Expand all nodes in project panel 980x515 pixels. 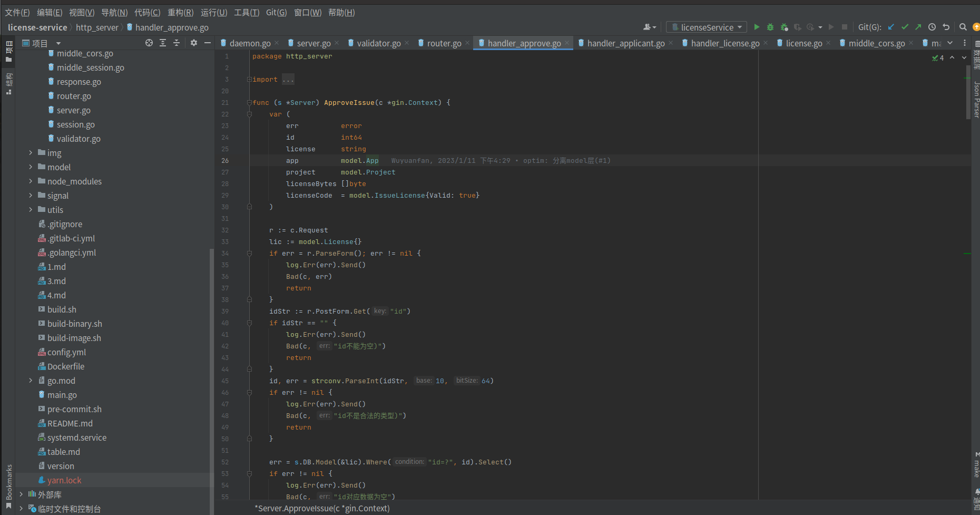pyautogui.click(x=163, y=43)
